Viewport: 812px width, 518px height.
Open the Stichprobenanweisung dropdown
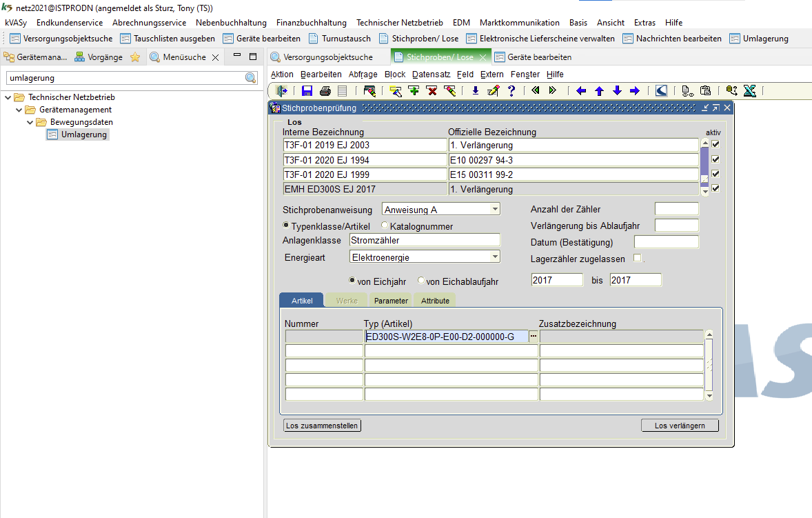[x=495, y=210]
